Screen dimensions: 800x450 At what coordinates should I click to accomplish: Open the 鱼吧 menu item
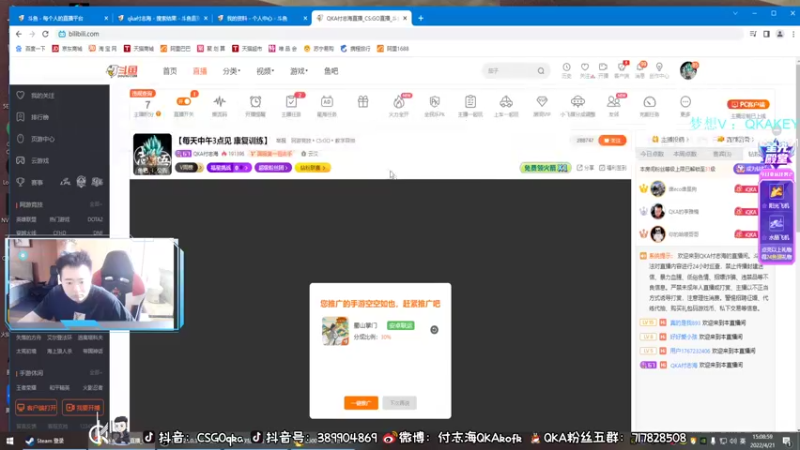pos(331,71)
